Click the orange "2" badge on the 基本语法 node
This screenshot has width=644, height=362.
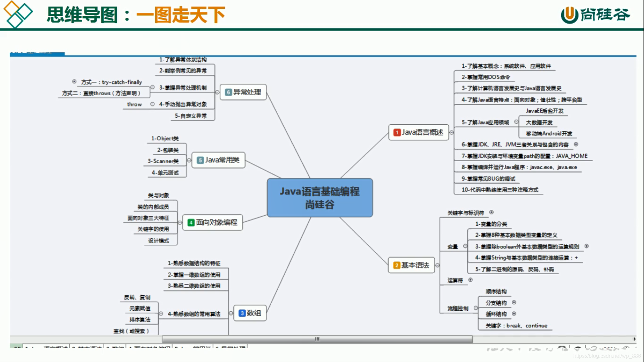397,265
